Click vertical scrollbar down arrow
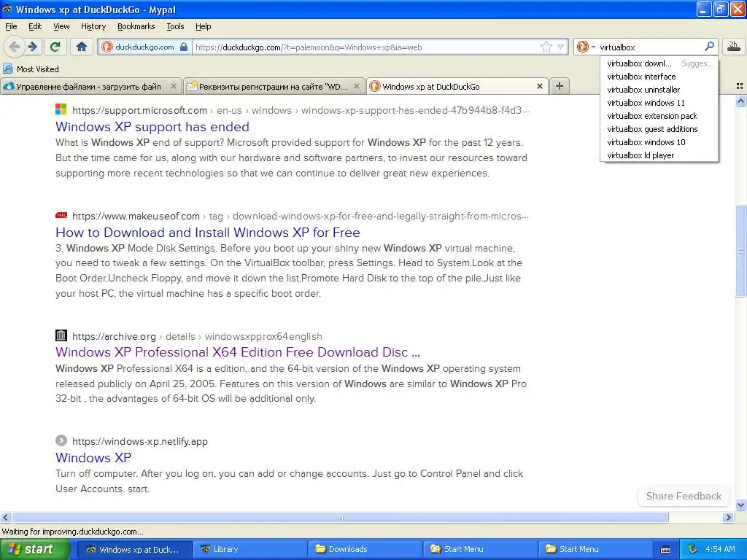This screenshot has height=560, width=747. (x=740, y=505)
